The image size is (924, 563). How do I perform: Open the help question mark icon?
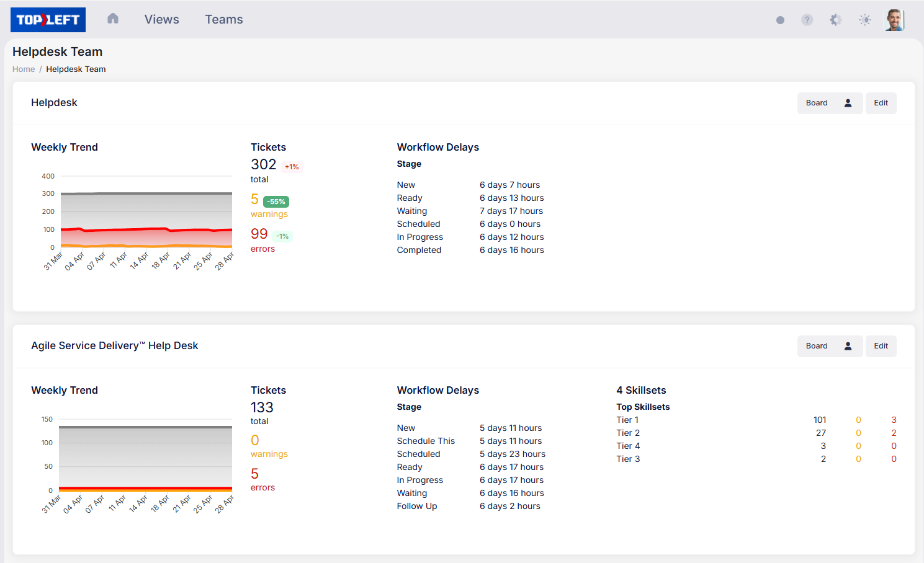click(807, 20)
